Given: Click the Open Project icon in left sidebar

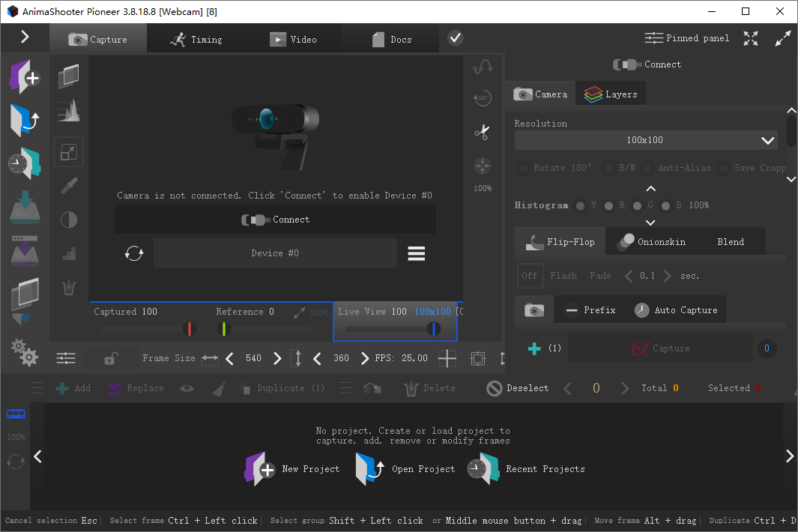Looking at the screenshot, I should (25, 120).
